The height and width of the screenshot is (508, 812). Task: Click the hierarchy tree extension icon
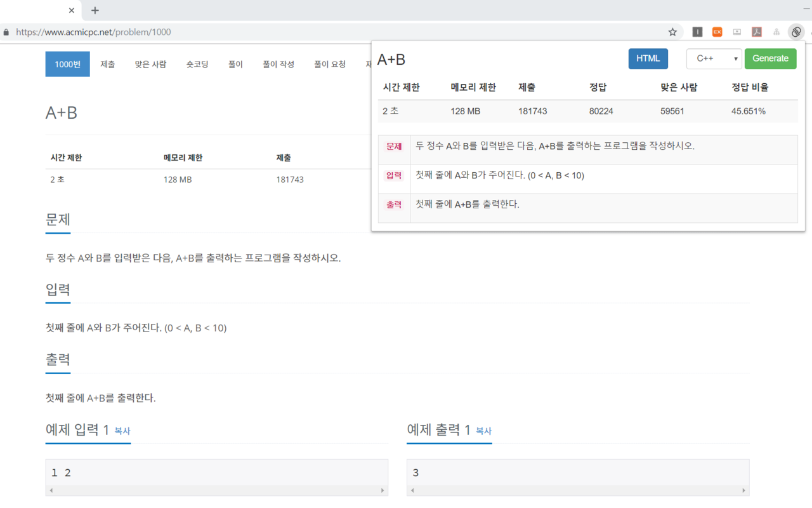[x=776, y=32]
